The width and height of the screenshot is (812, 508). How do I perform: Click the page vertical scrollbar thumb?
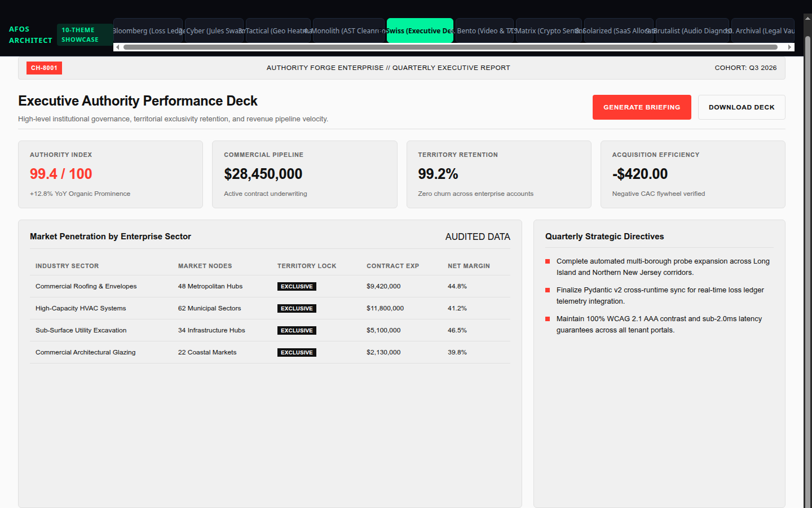tap(807, 271)
